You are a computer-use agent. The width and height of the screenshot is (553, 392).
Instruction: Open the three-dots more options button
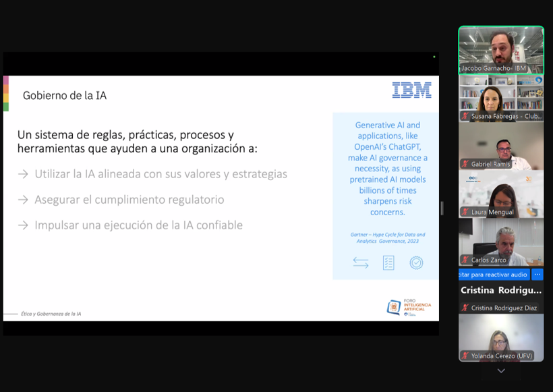[537, 275]
